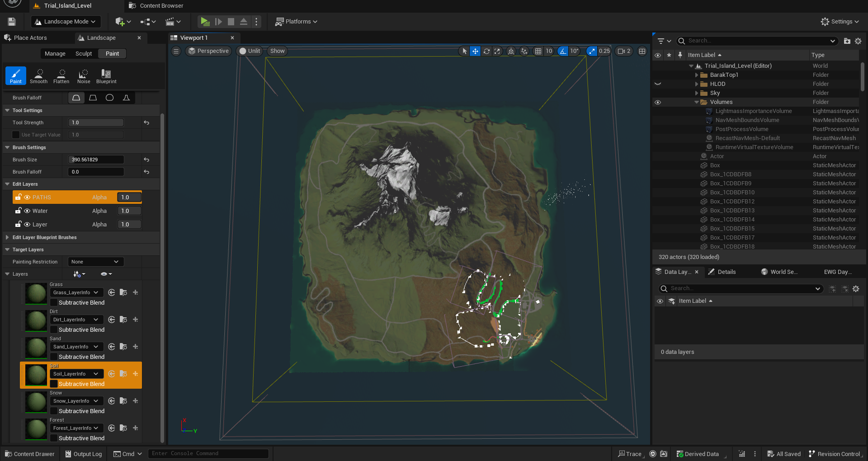Image resolution: width=868 pixels, height=461 pixels.
Task: Open the Landscape Mode dropdown
Action: click(x=66, y=21)
